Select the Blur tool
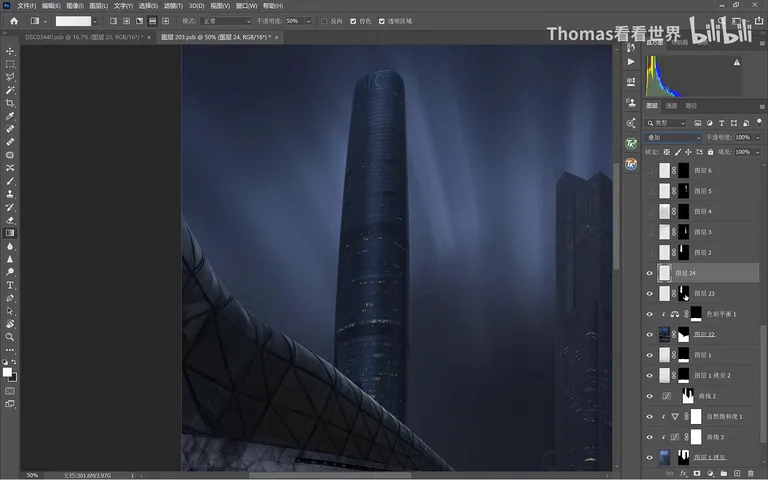 tap(10, 246)
